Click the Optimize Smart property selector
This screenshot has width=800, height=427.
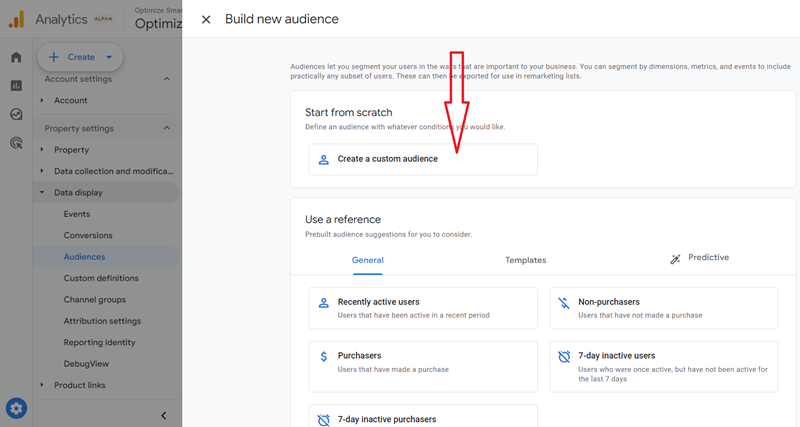tap(158, 19)
